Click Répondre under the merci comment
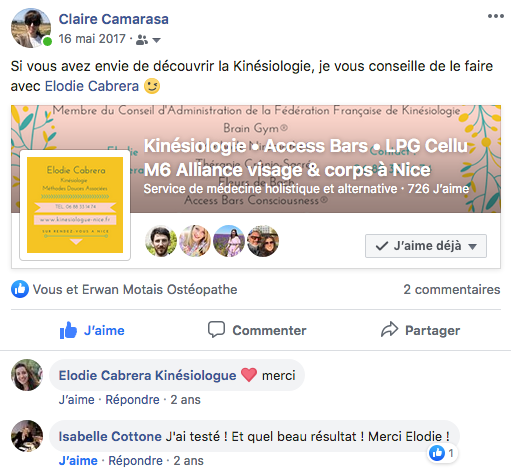Viewport: 511px width, 472px height. [x=132, y=400]
